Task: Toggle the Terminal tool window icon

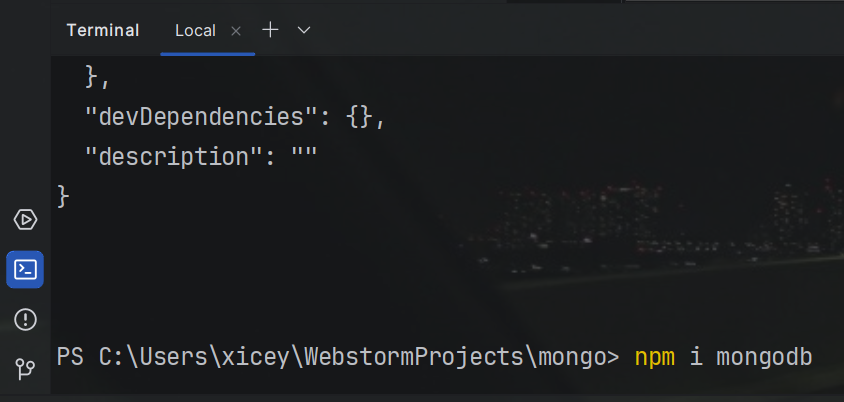Action: point(25,269)
